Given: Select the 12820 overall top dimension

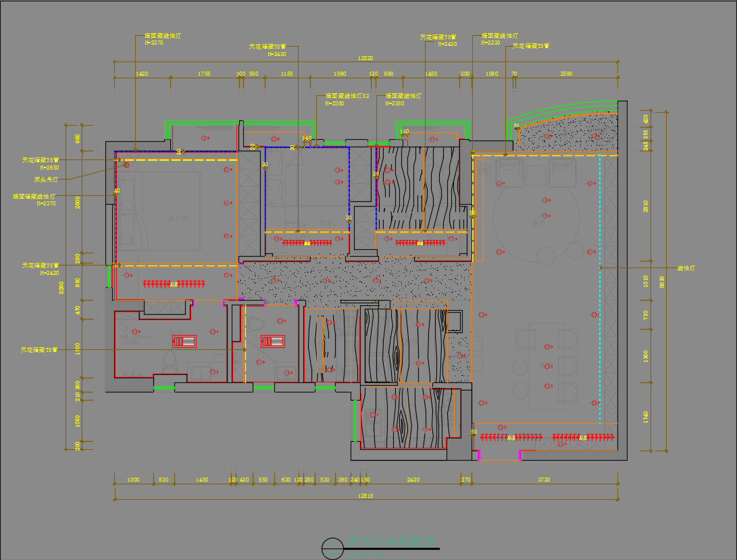Looking at the screenshot, I should 365,58.
